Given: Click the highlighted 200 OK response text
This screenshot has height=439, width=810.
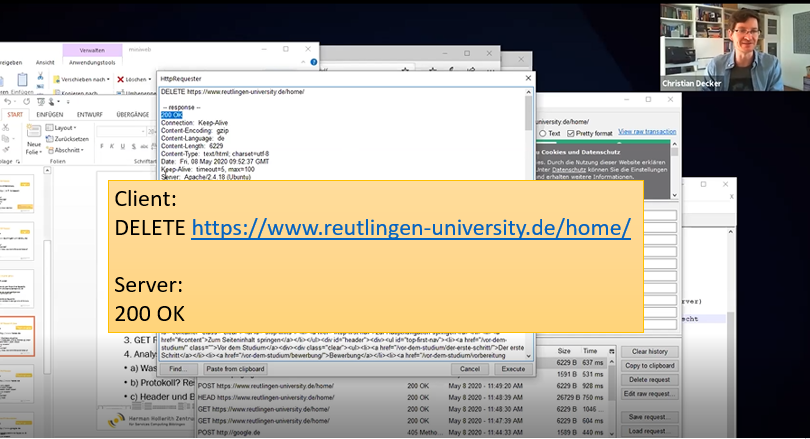Looking at the screenshot, I should tap(172, 115).
